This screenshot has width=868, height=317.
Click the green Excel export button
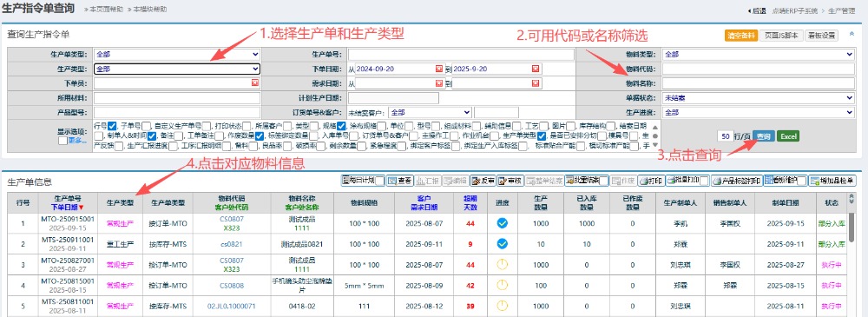(788, 136)
